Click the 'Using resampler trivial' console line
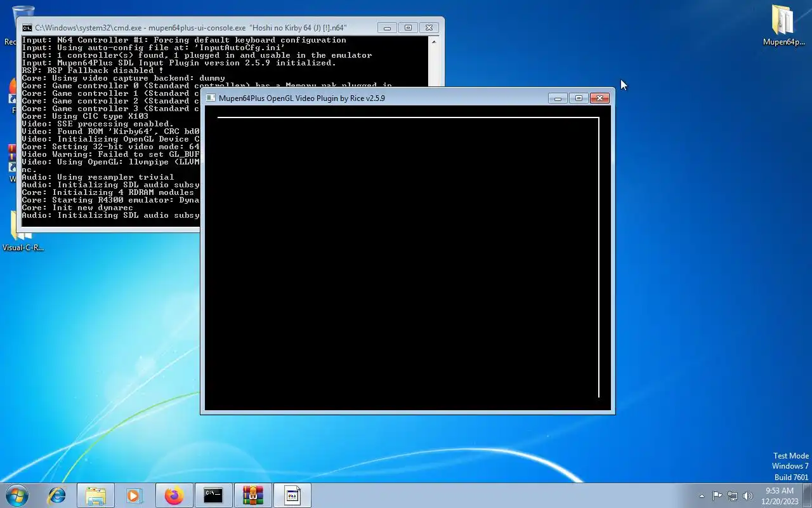Screen dimensions: 812x508 pos(98,177)
